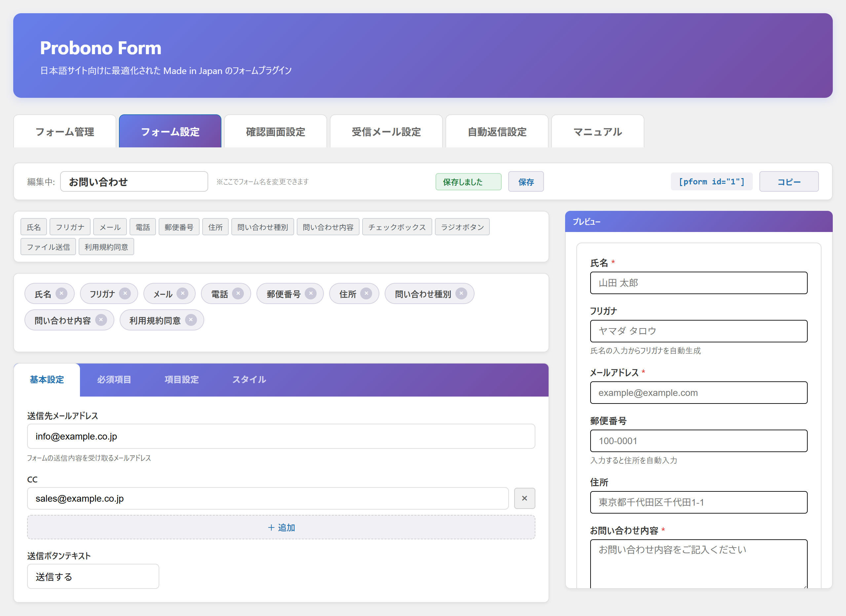
Task: Open the マニュアル tab
Action: point(597,131)
